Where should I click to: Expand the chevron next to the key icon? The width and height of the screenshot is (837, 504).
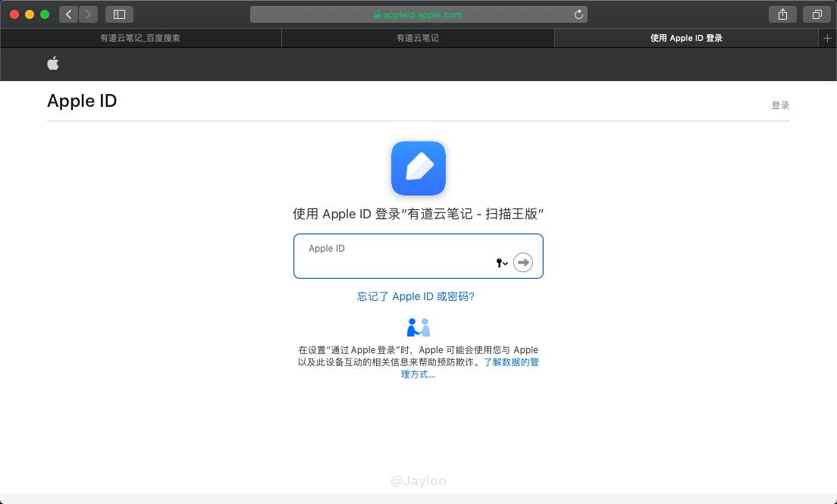coord(506,263)
